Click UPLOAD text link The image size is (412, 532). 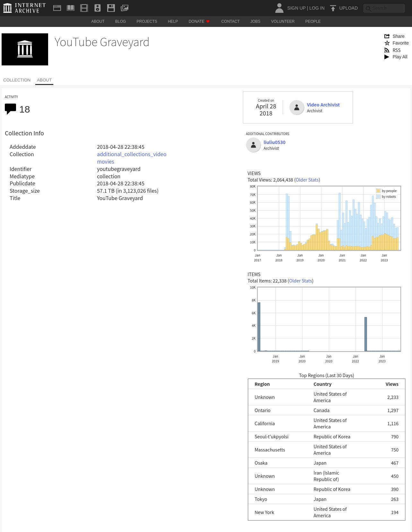click(348, 8)
